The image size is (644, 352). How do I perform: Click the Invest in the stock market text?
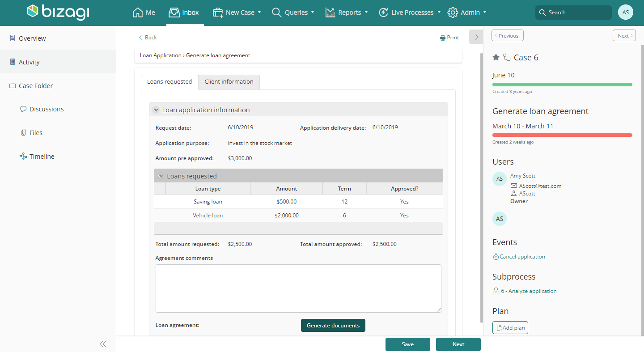pos(260,143)
